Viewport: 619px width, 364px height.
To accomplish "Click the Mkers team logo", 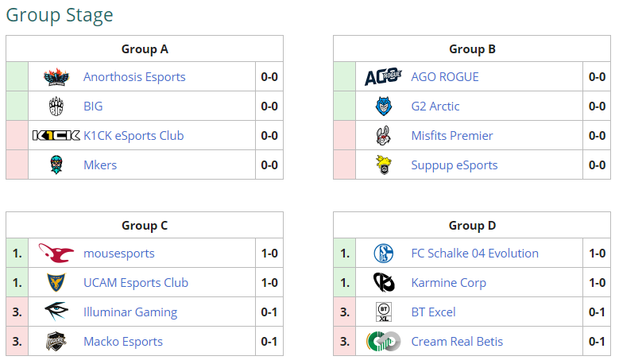I will [56, 165].
